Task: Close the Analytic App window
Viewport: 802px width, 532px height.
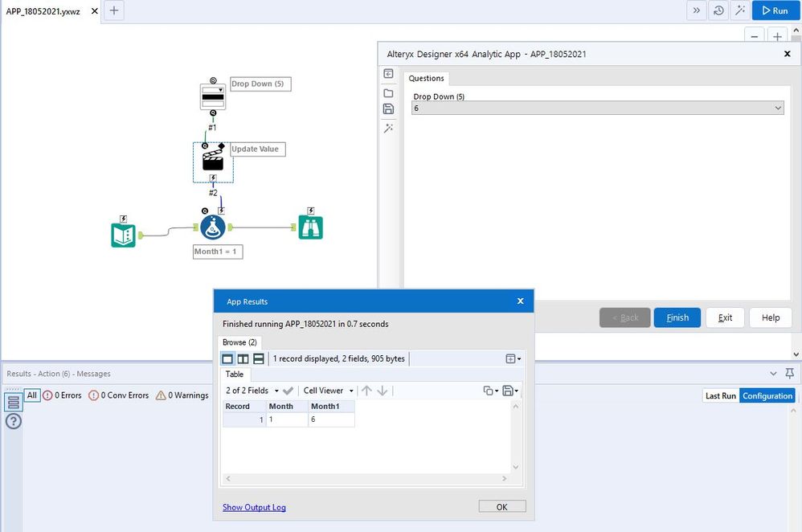Action: point(788,54)
